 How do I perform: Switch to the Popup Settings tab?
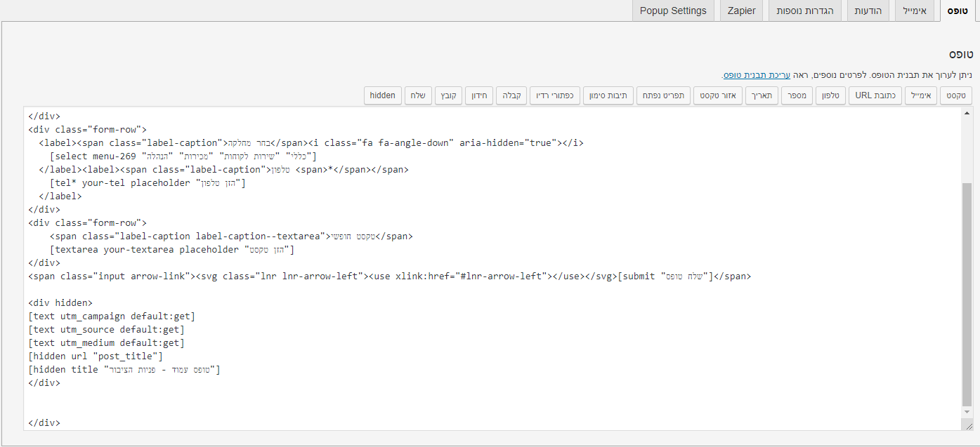673,11
